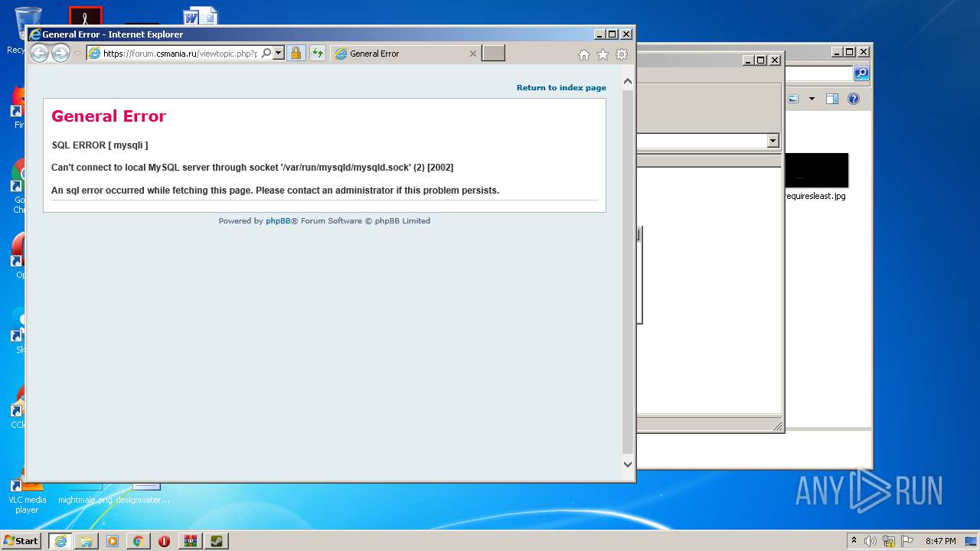Toggle the preview pane icon in Explorer
This screenshot has width=980, height=551.
tap(832, 99)
